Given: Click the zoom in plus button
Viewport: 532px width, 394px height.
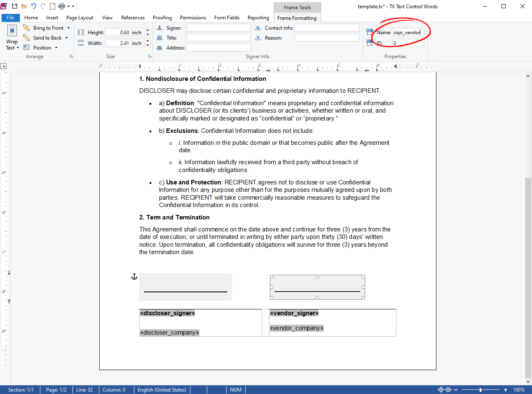Looking at the screenshot, I should pyautogui.click(x=506, y=390).
